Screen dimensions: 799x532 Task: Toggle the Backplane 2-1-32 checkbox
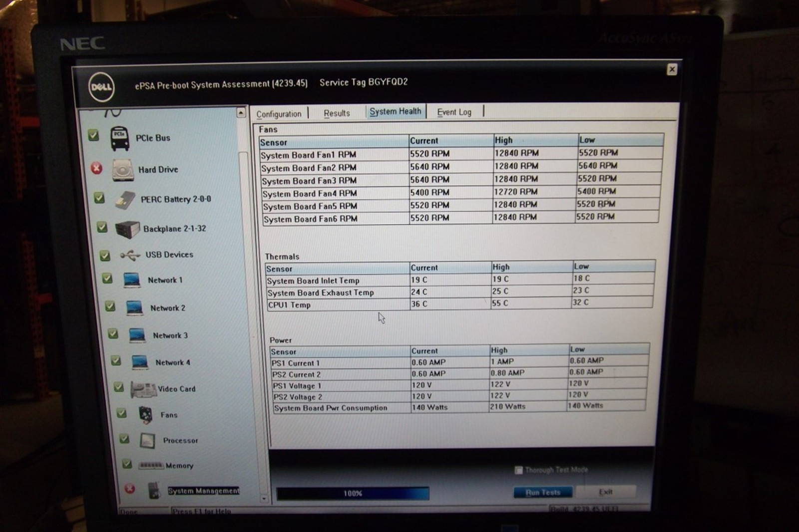[x=102, y=228]
